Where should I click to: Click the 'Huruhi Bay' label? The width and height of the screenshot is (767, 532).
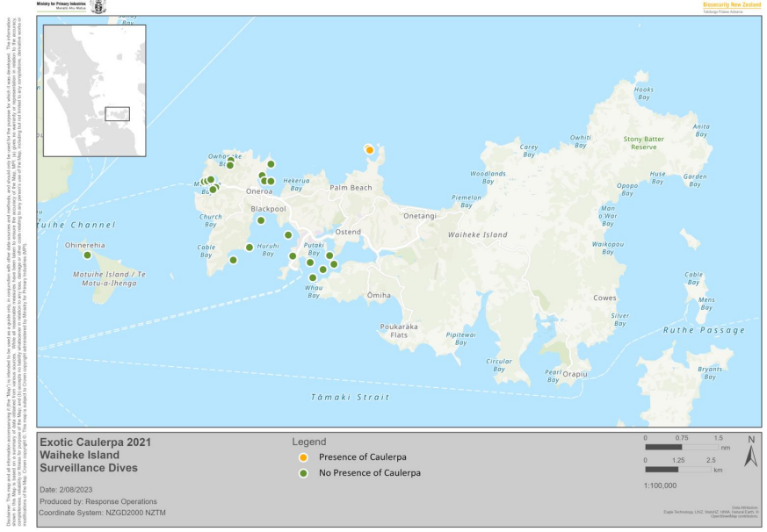tap(268, 250)
